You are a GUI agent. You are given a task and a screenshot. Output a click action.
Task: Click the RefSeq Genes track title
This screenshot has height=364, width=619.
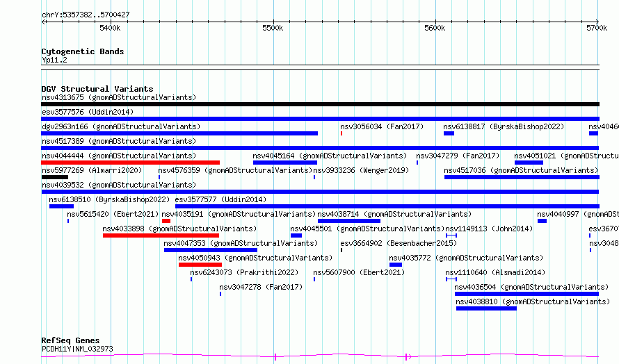70,341
